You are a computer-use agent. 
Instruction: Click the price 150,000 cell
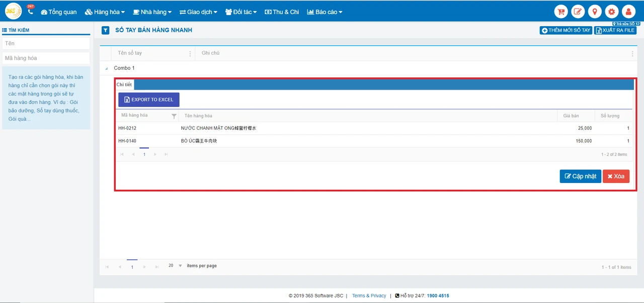coord(584,141)
